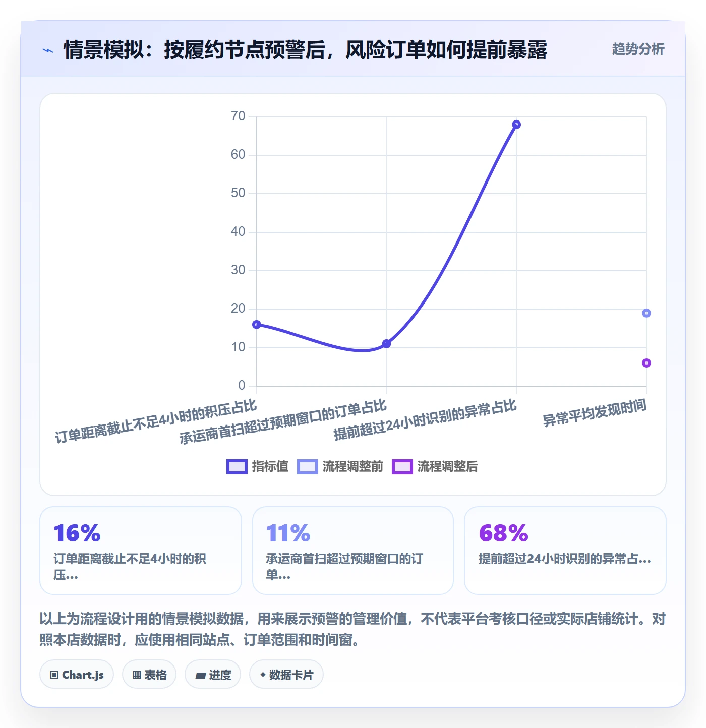Screen dimensions: 706x728
Task: Click the y-axis value 70
Action: pos(238,116)
